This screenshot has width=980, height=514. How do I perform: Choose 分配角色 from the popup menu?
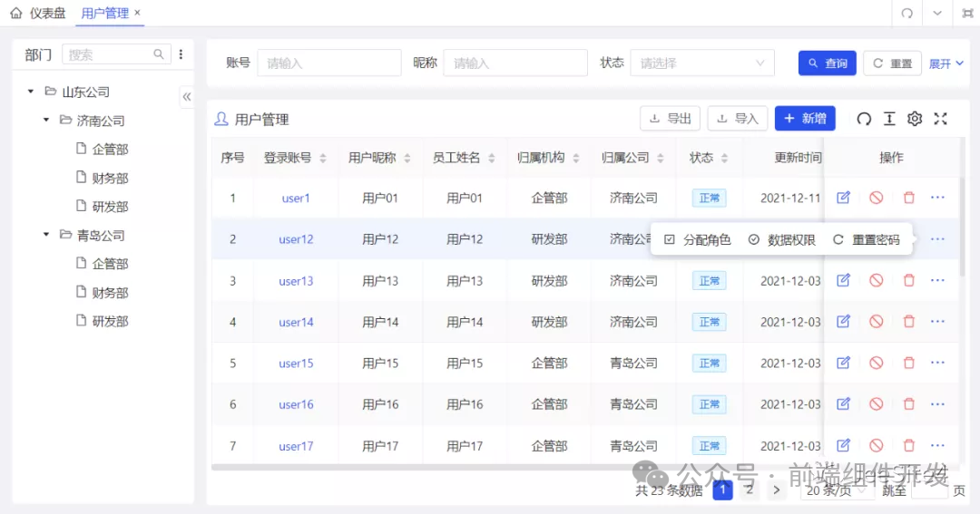click(698, 240)
